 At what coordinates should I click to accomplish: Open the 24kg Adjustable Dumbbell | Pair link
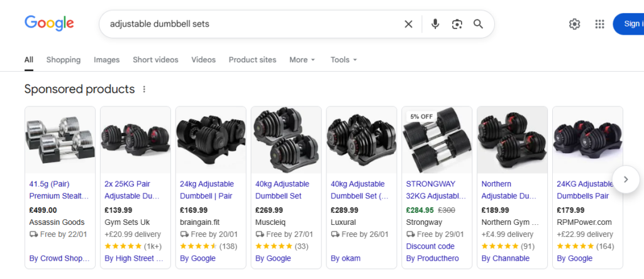point(207,190)
